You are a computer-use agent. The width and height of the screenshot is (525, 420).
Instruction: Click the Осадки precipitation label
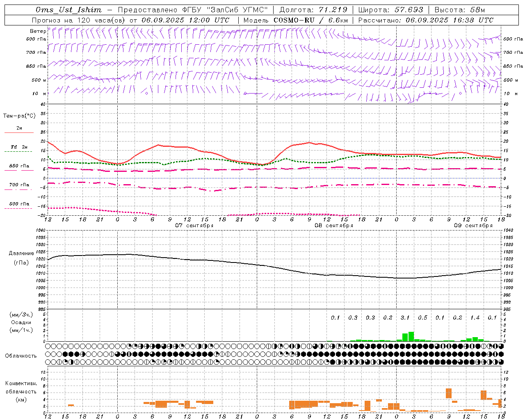coord(21,322)
